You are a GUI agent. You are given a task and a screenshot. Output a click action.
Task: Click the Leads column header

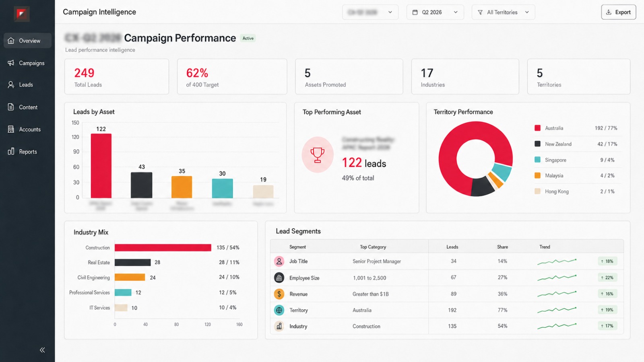(x=452, y=247)
